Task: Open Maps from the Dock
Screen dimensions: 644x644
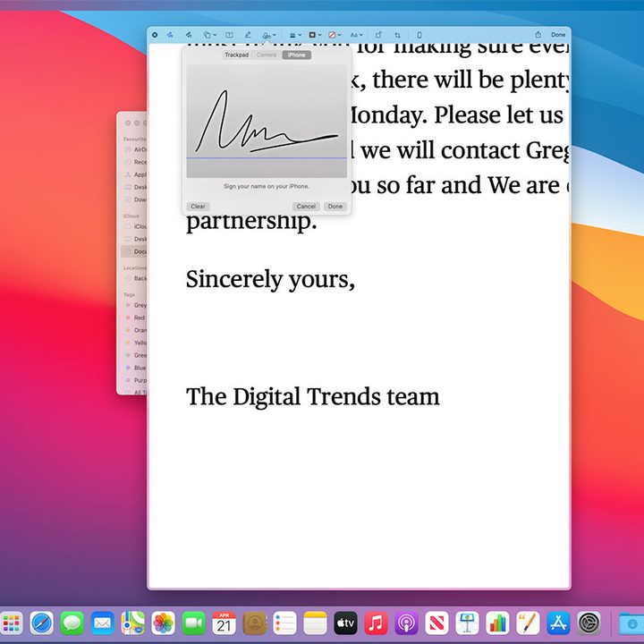Action: coord(132,623)
